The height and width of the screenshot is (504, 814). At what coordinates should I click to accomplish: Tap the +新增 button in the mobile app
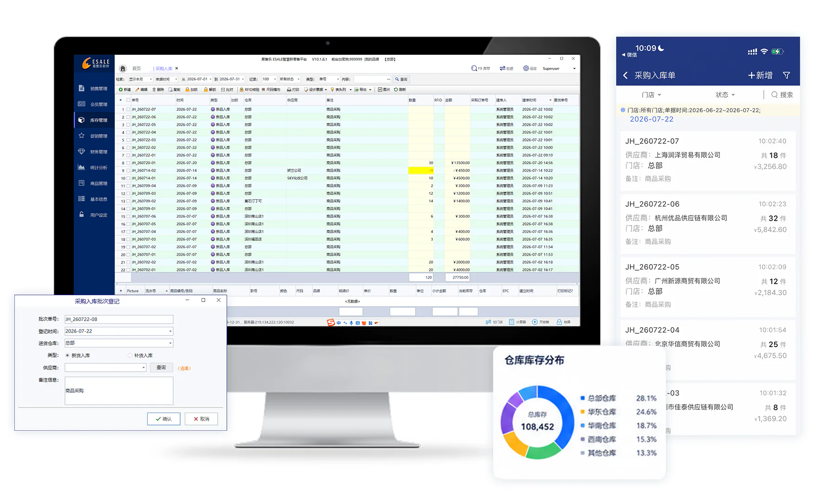click(x=760, y=75)
